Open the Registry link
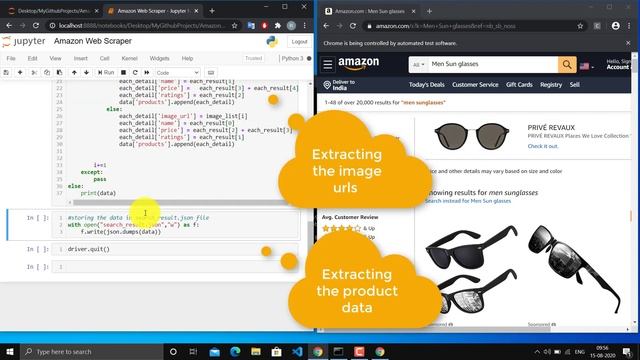Viewport: 640px width, 360px height. pos(551,85)
